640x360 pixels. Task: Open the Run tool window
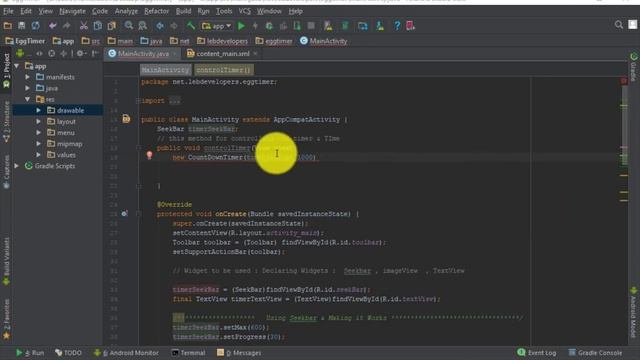(30, 353)
